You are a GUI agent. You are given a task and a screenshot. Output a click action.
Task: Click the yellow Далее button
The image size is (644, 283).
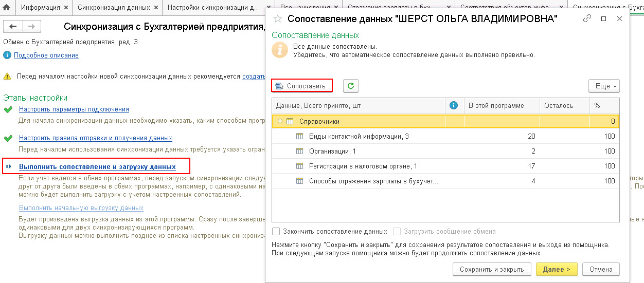point(557,269)
